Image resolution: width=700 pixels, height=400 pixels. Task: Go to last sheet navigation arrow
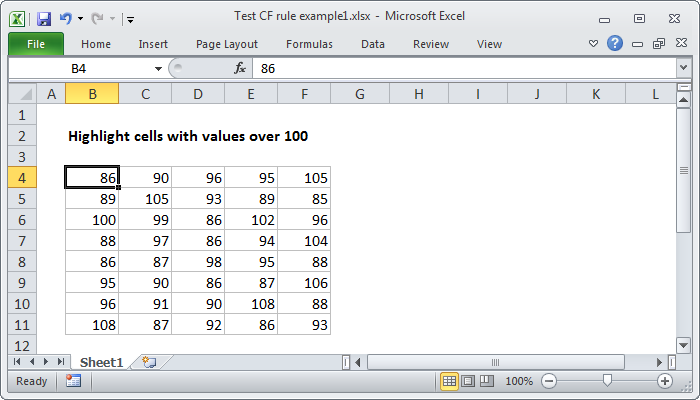[x=61, y=362]
